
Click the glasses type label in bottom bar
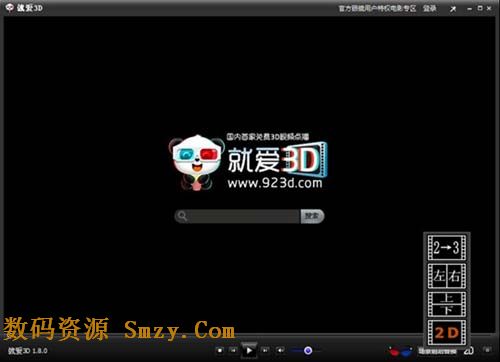437,351
